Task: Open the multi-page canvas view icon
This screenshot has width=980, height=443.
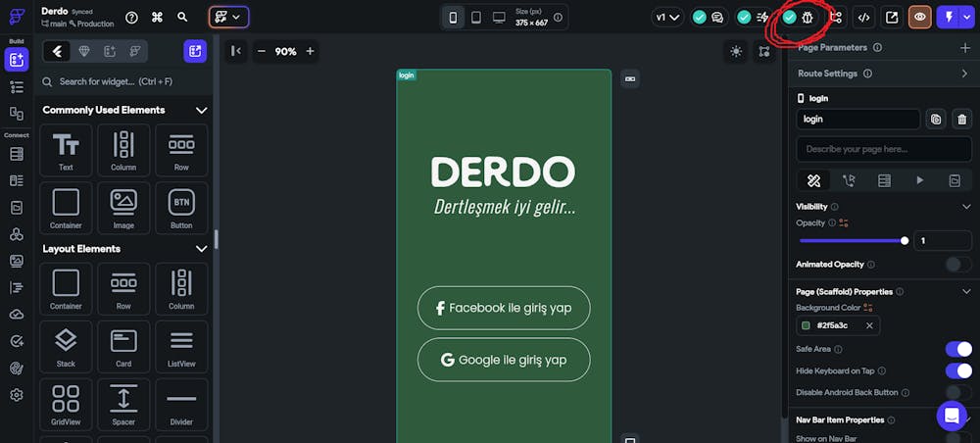Action: pyautogui.click(x=763, y=51)
